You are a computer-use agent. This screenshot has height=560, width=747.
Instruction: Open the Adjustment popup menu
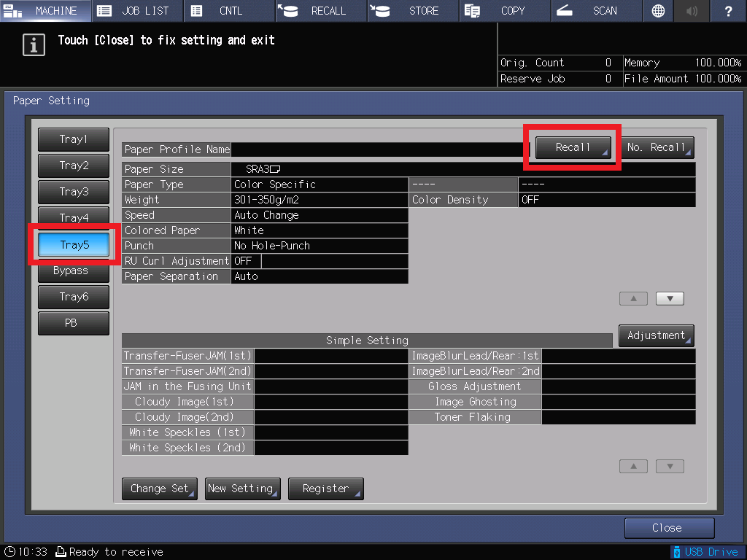coord(656,335)
